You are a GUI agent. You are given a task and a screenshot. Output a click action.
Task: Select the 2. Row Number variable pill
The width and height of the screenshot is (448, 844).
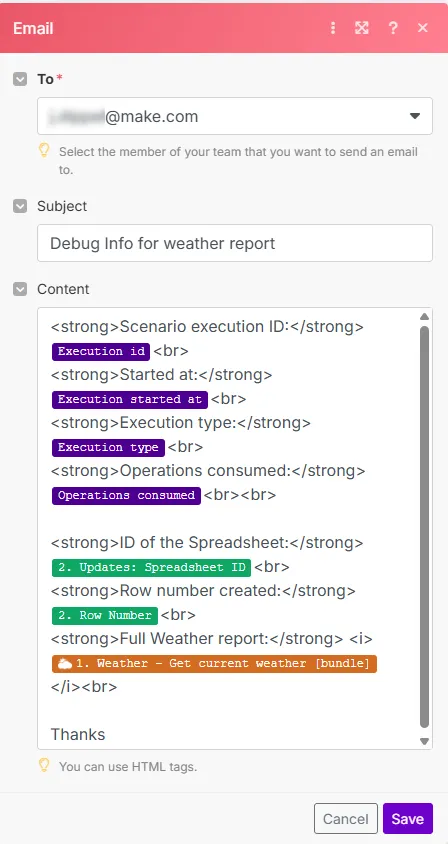point(105,616)
